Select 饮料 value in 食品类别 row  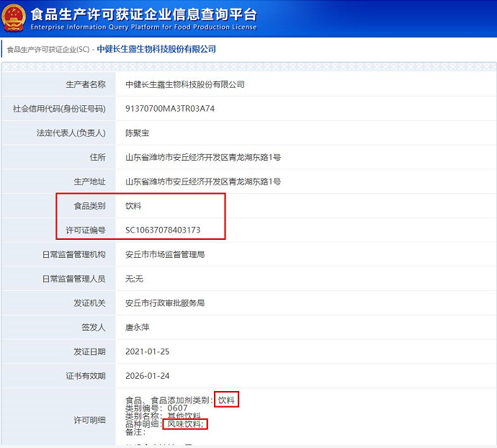tap(133, 206)
